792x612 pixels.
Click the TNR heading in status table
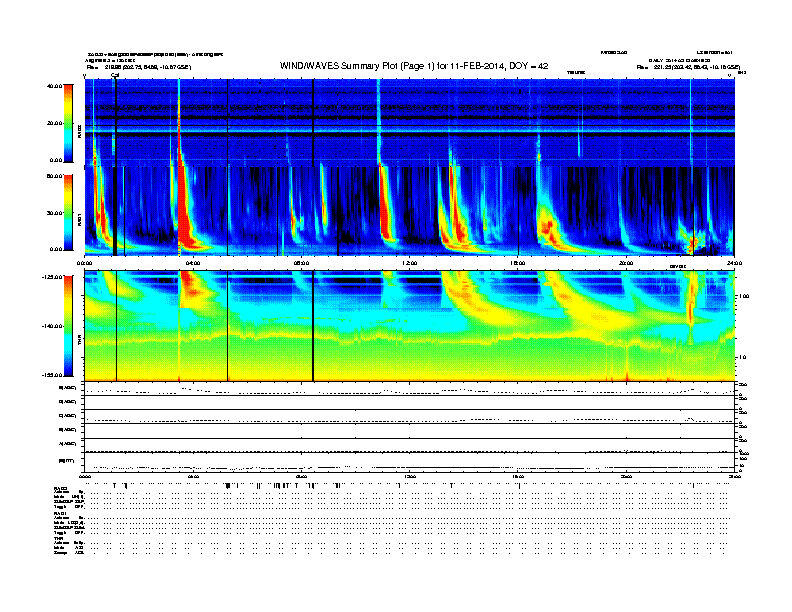click(x=58, y=538)
